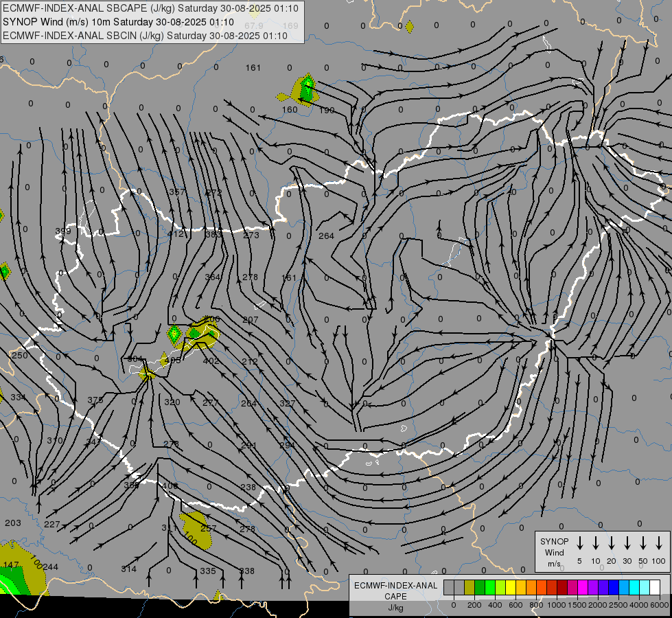Select the SBCIN title line
This screenshot has height=618, width=672.
pyautogui.click(x=145, y=36)
